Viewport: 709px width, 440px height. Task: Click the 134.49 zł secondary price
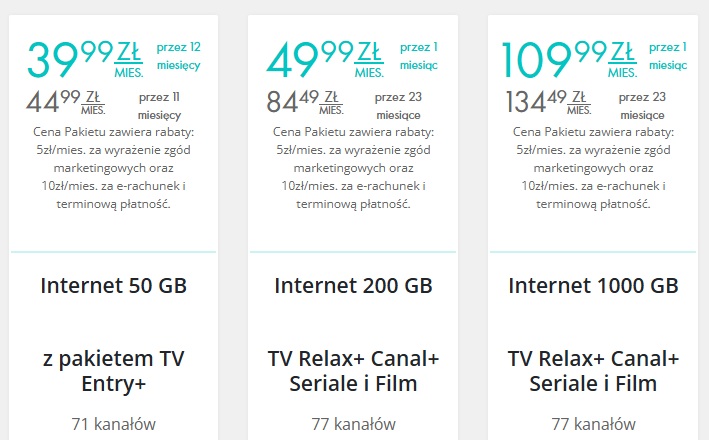(x=548, y=102)
